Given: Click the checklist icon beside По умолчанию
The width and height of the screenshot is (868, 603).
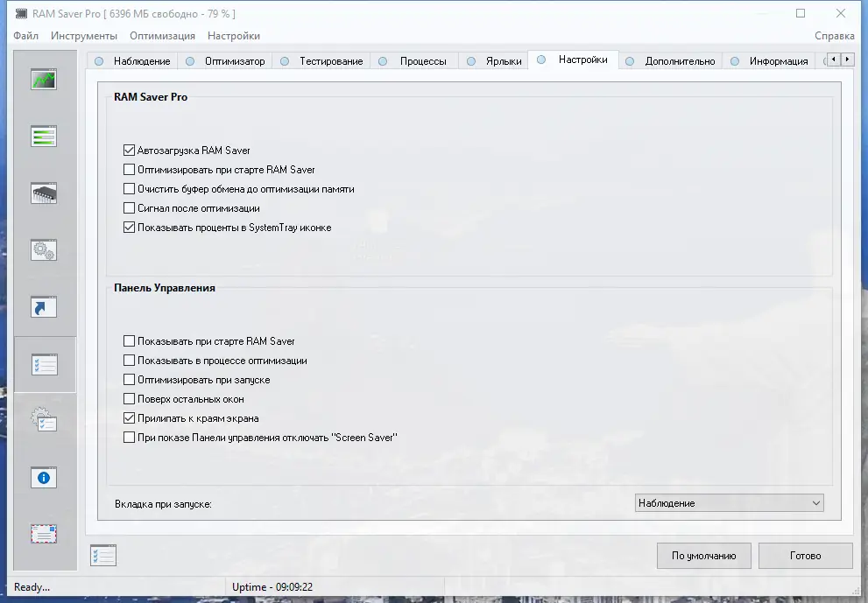Looking at the screenshot, I should coord(103,556).
